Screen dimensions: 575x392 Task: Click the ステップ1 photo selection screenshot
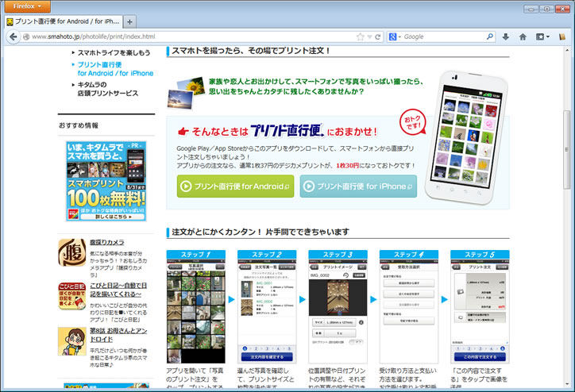(x=196, y=311)
